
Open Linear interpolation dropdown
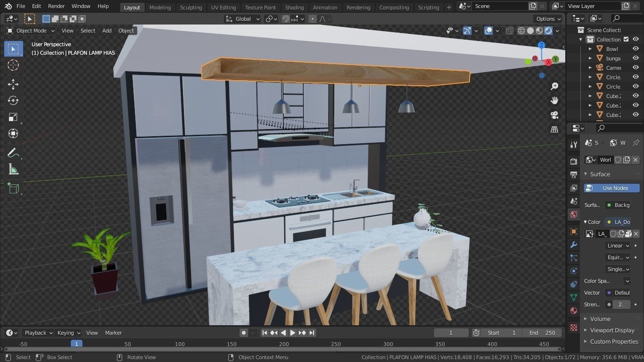(618, 246)
